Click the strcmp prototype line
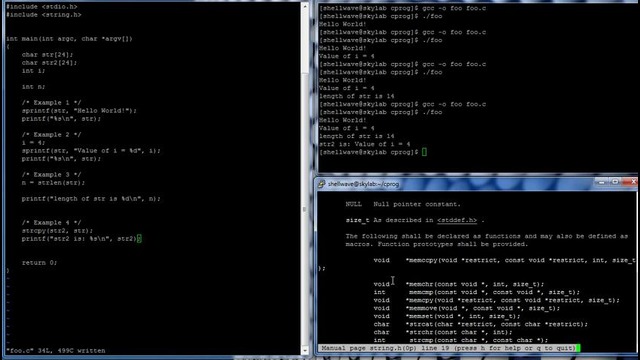Image resolution: width=640 pixels, height=360 pixels. tap(461, 340)
